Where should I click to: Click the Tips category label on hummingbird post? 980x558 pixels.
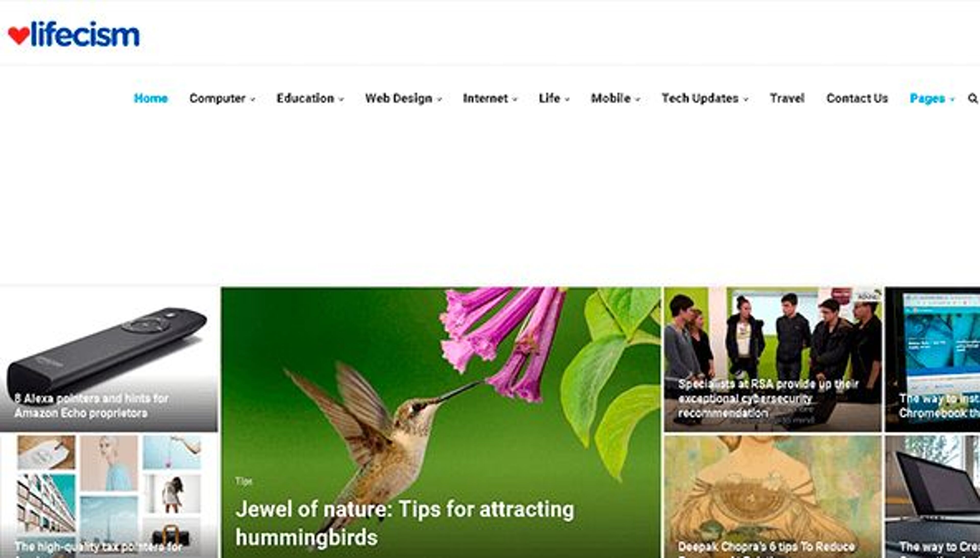pyautogui.click(x=244, y=481)
